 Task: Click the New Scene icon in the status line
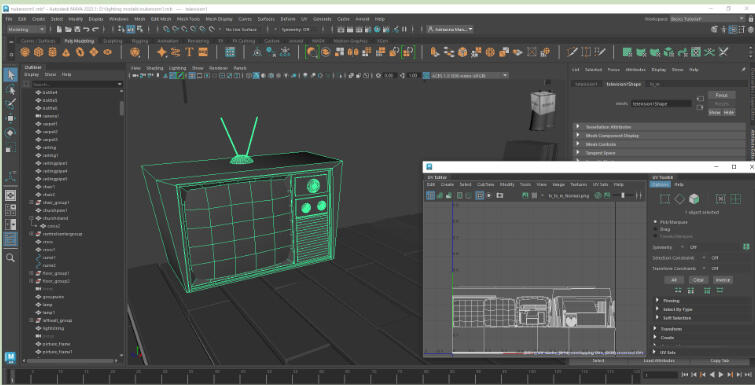tap(60, 29)
